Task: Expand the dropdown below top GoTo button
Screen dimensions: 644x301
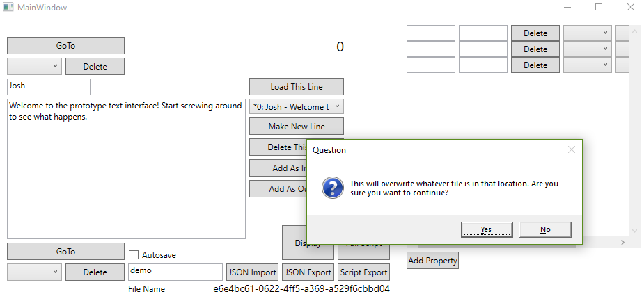Action: 34,67
